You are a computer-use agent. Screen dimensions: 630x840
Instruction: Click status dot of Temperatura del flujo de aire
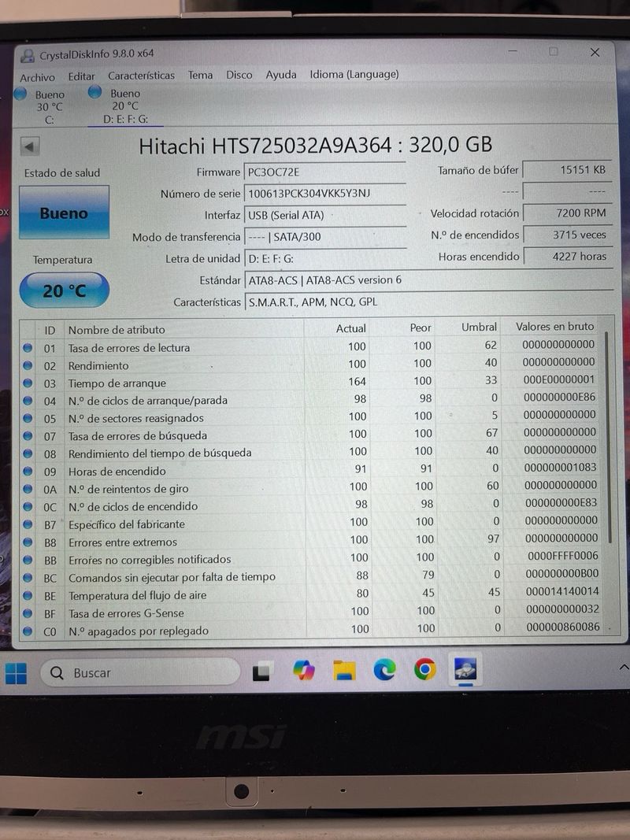click(x=28, y=595)
